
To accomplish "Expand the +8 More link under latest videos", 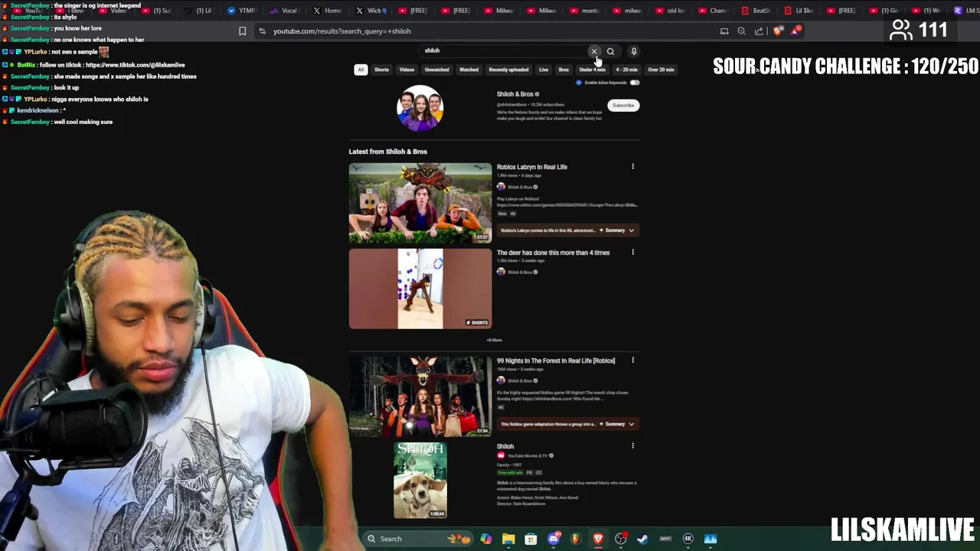I will pos(495,340).
